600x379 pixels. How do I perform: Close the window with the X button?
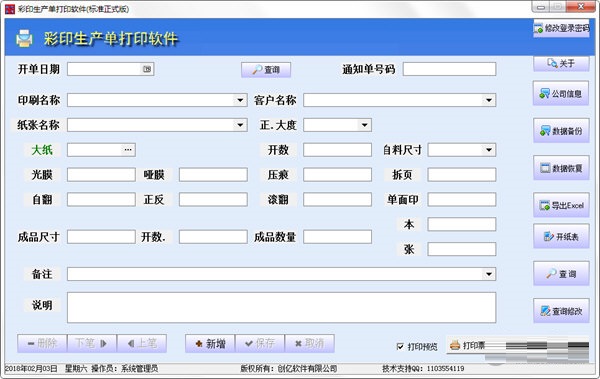580,7
